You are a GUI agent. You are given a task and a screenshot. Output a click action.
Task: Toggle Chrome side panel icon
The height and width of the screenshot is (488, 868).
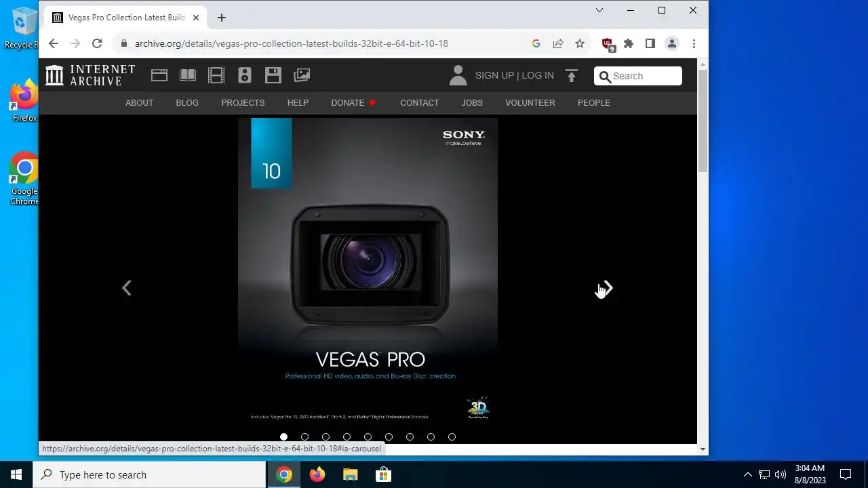[x=650, y=43]
